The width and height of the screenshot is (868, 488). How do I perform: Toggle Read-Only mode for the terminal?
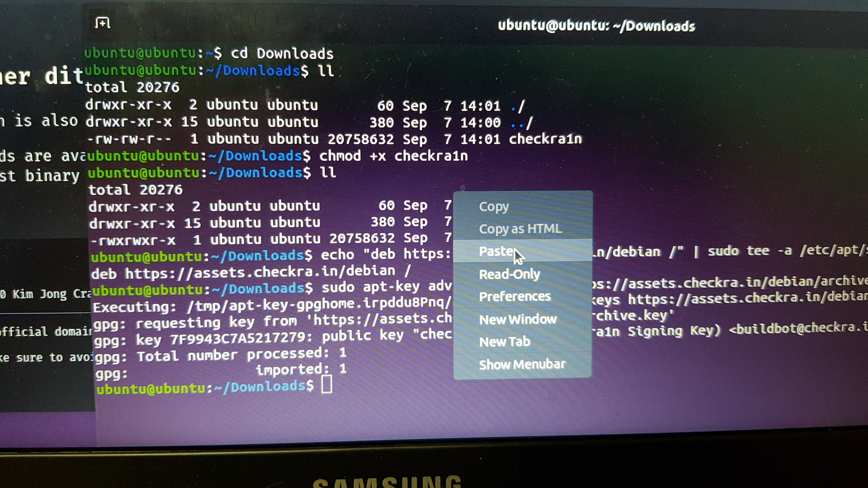509,274
